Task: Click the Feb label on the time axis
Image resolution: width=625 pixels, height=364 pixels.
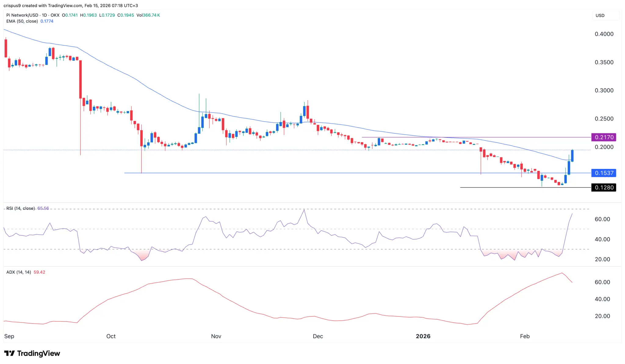Action: coord(525,336)
